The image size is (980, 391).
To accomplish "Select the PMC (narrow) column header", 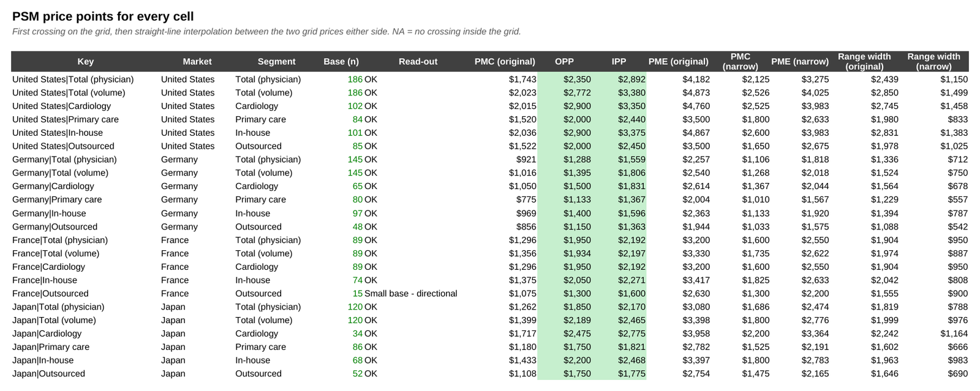I will [x=741, y=61].
